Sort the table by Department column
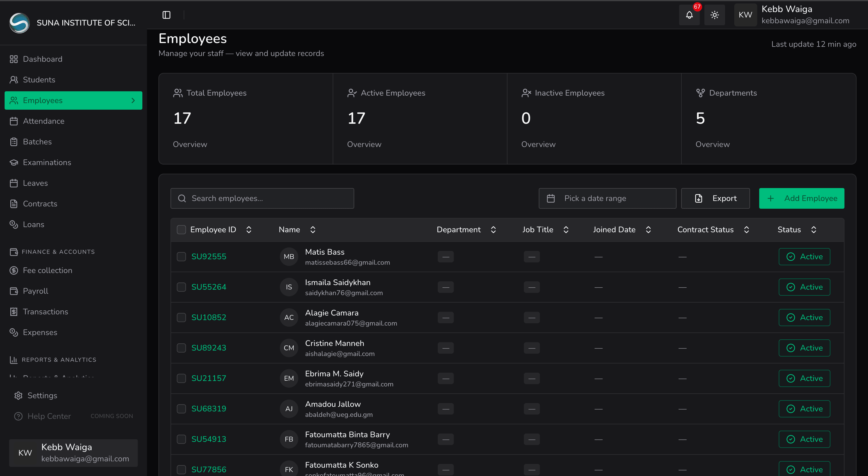The image size is (868, 476). [x=493, y=230]
